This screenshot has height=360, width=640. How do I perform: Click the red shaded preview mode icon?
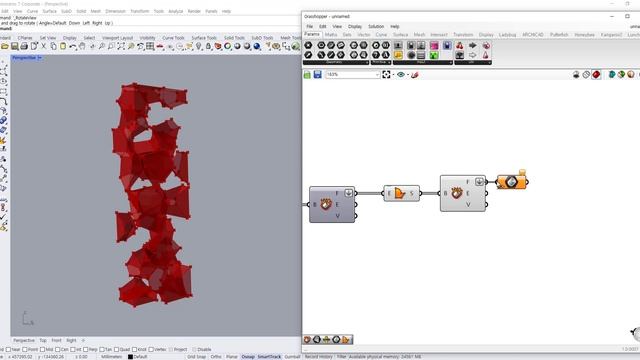pyautogui.click(x=596, y=75)
